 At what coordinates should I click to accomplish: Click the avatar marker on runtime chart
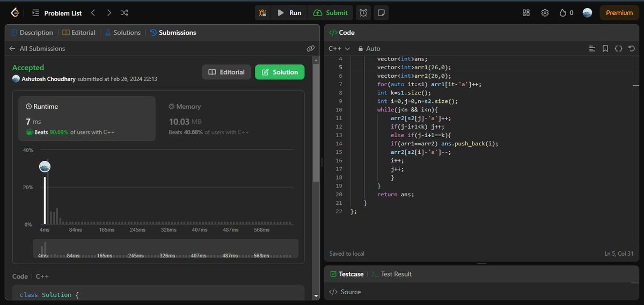pos(45,166)
